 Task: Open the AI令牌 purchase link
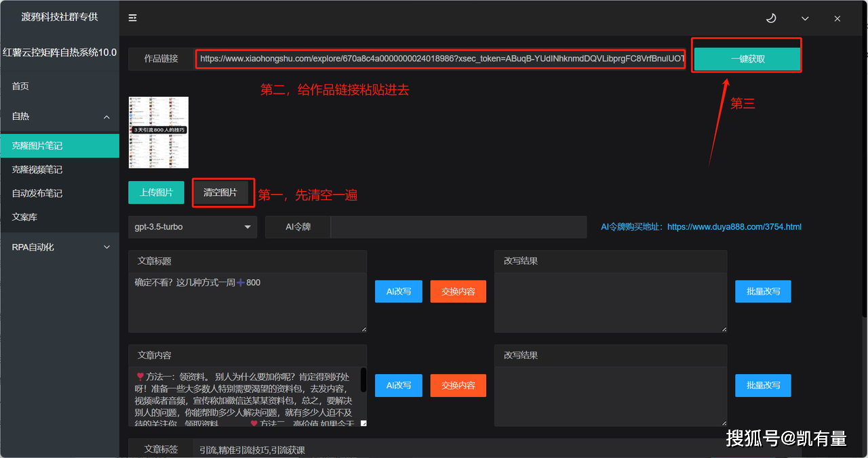(734, 227)
